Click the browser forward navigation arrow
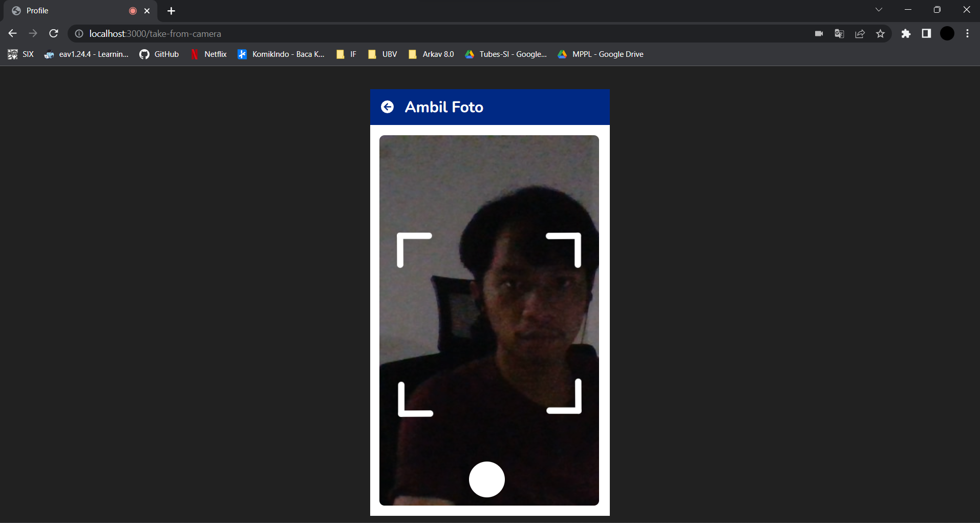The height and width of the screenshot is (523, 980). coord(33,33)
